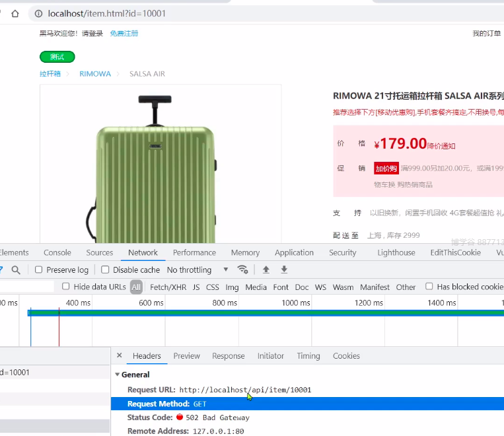
Task: Open the Security tab
Action: coord(343,253)
